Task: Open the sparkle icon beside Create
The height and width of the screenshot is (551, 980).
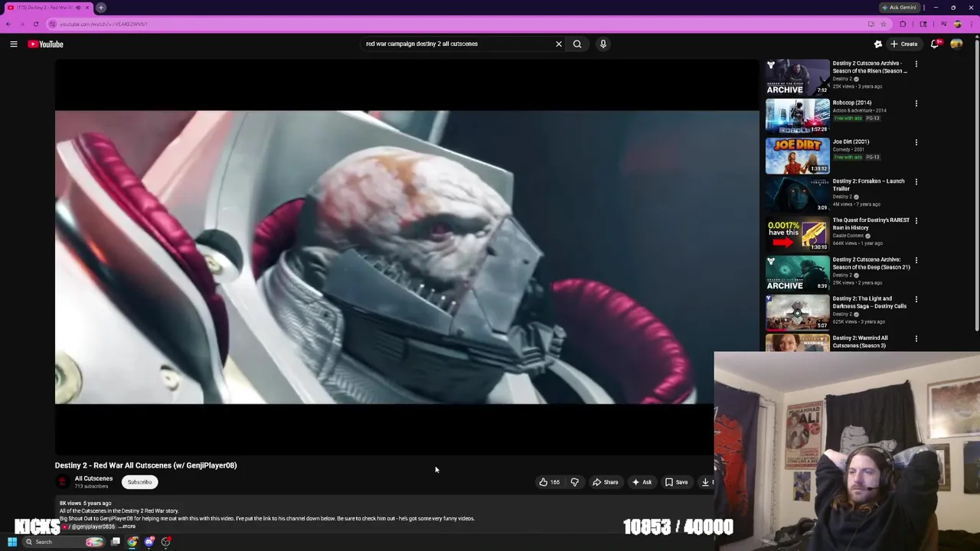Action: pyautogui.click(x=878, y=44)
